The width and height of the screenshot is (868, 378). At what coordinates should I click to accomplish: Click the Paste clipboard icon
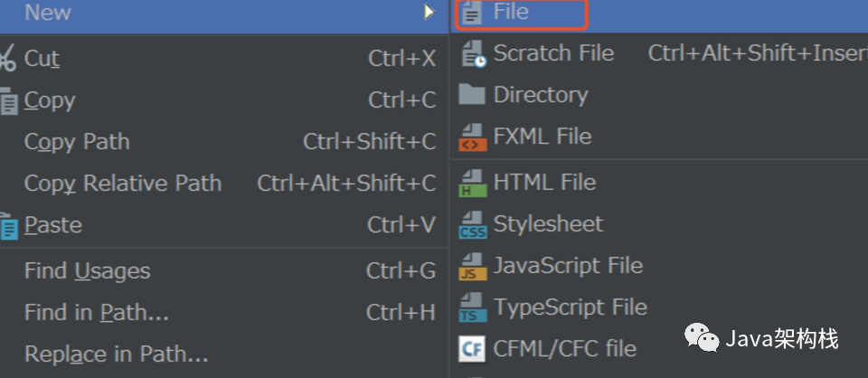pos(9,225)
